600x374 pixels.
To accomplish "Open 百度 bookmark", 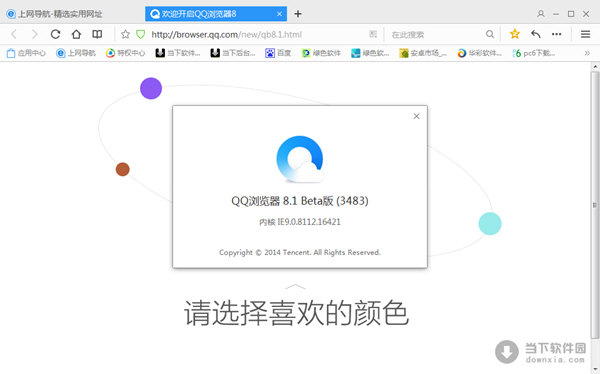I will (x=278, y=53).
